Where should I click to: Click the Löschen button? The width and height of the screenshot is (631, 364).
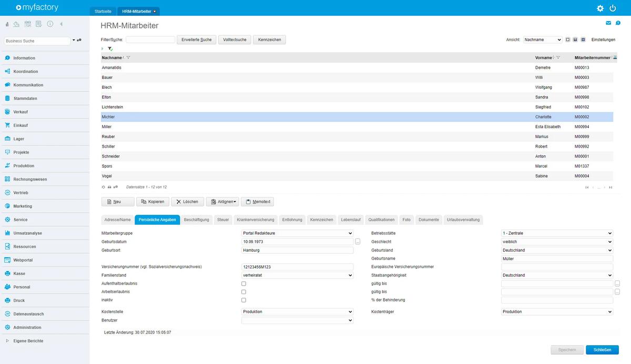tap(188, 202)
